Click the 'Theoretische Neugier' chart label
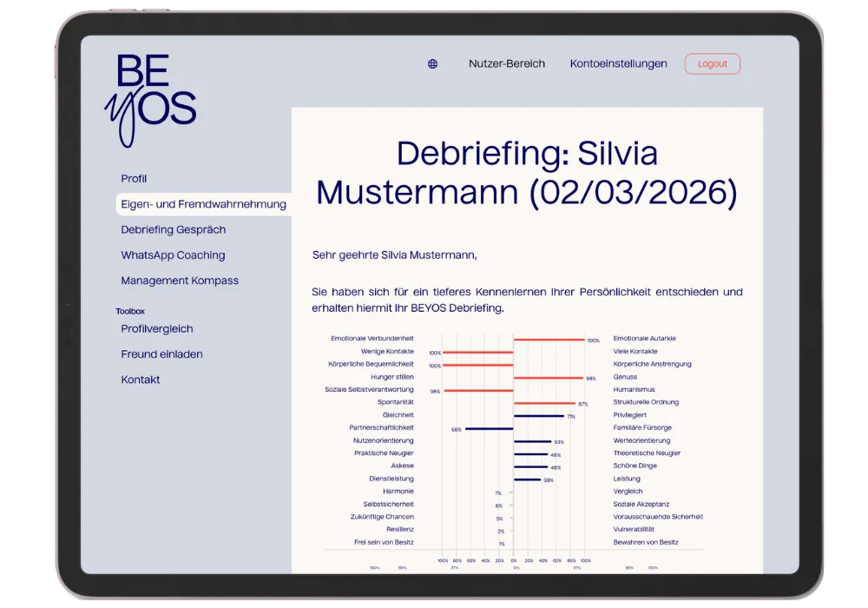868x608 pixels. click(x=647, y=453)
